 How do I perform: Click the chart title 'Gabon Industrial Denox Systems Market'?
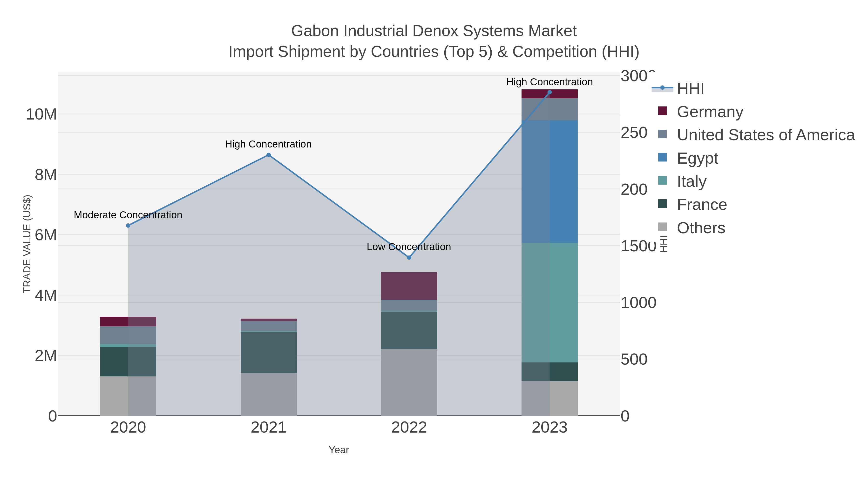[x=434, y=31]
